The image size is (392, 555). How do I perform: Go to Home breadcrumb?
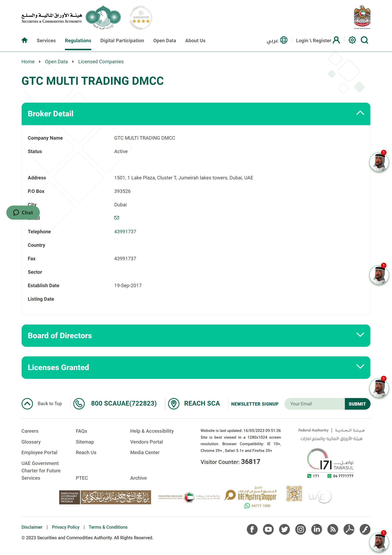coord(28,62)
